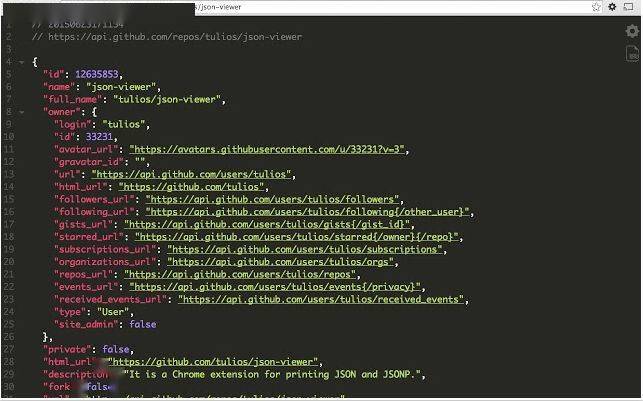
Task: Click the "tulios" login value
Action: (x=124, y=124)
